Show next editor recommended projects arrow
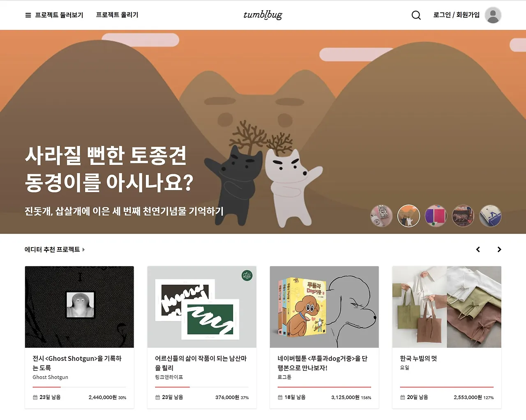 point(499,249)
